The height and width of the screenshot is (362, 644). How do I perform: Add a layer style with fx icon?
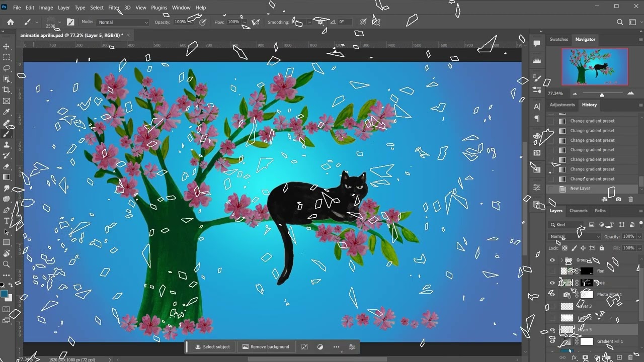574,357
